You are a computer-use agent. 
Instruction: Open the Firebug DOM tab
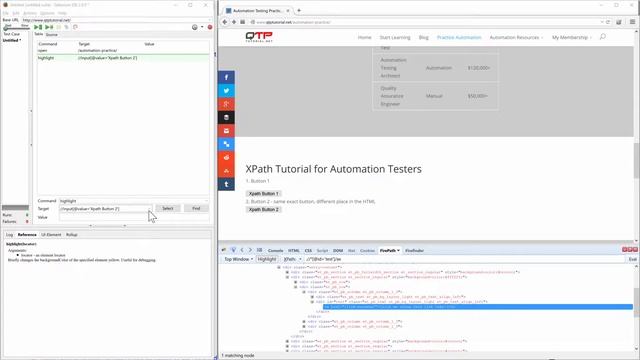338,250
